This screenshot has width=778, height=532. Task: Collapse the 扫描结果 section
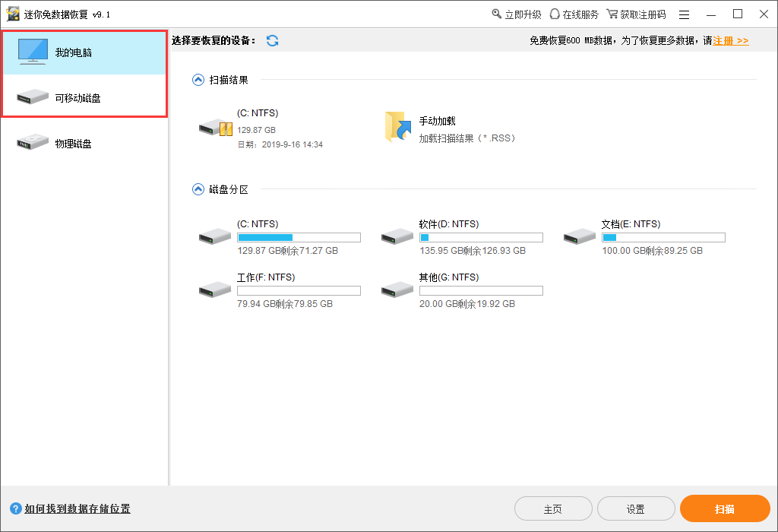198,80
